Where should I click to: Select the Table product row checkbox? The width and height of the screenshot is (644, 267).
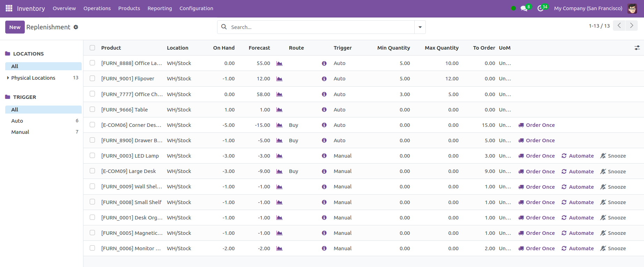[92, 109]
